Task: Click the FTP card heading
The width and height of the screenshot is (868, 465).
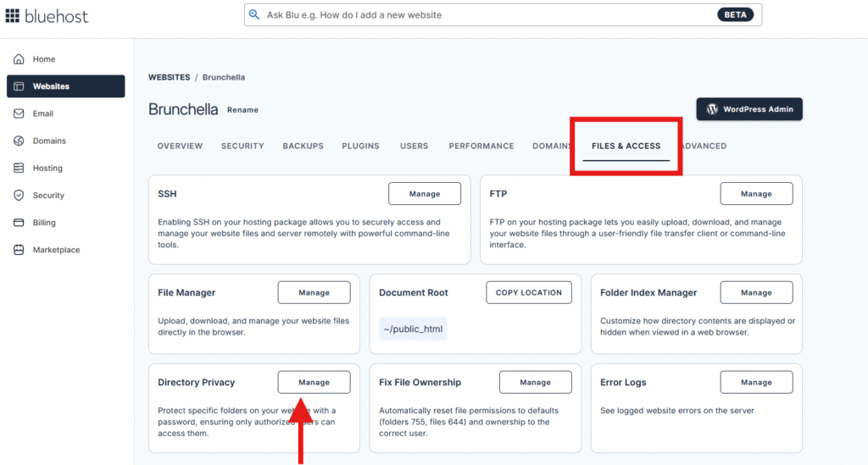Action: (x=498, y=193)
